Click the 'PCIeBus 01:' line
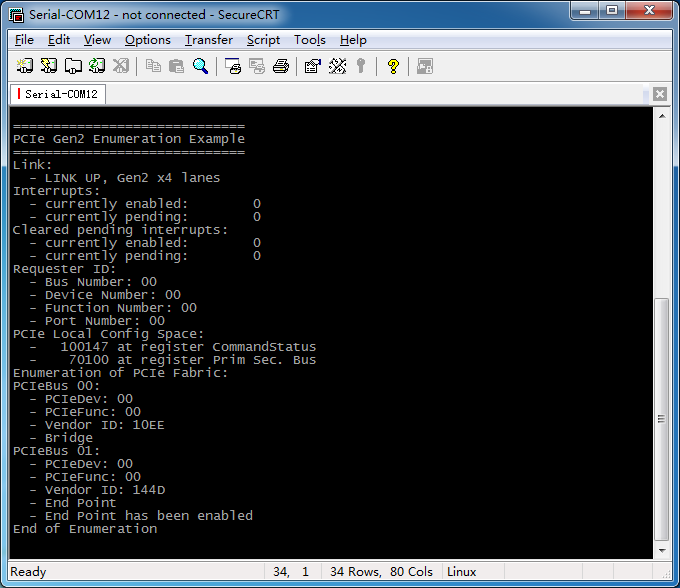Screen dimensions: 680x588 56,451
